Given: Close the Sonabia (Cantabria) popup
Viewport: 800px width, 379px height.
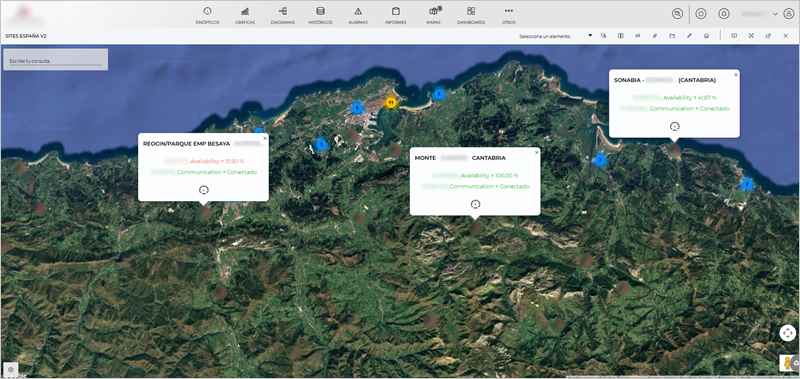Looking at the screenshot, I should [x=736, y=74].
